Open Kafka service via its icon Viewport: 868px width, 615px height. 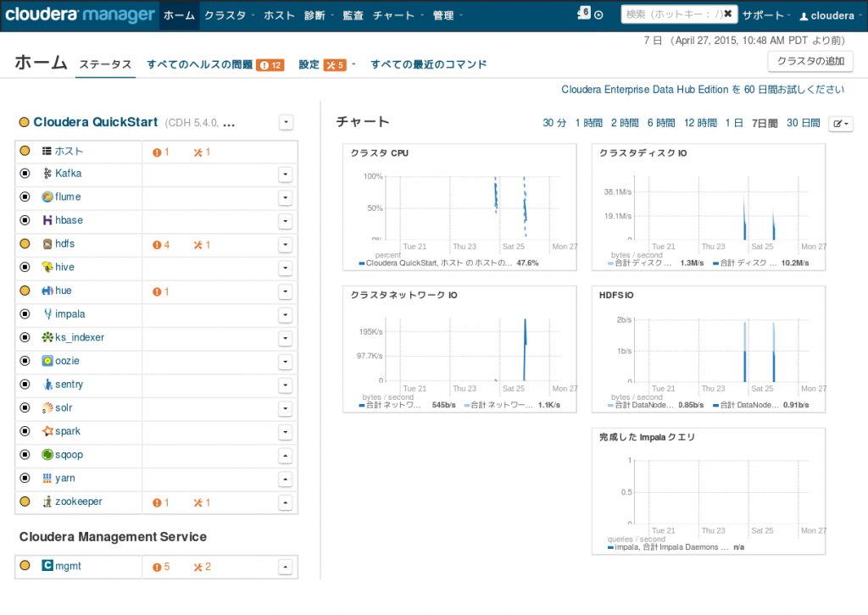coord(47,174)
